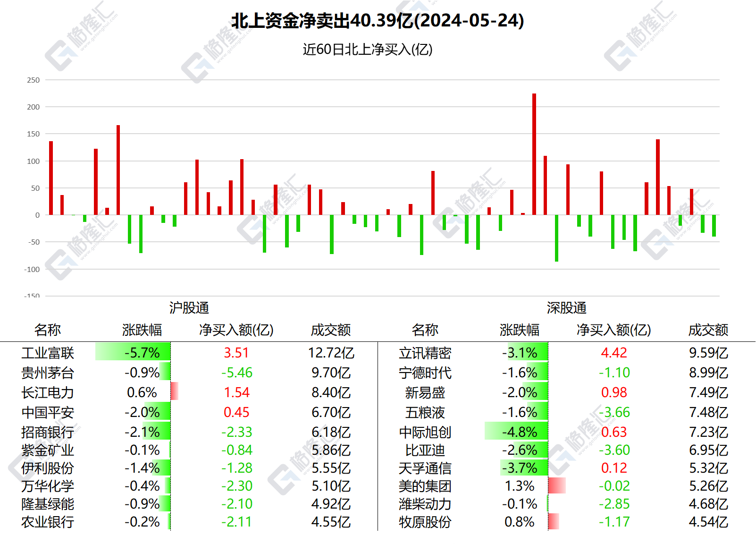Click net buy value -3.60
Image resolution: width=756 pixels, height=544 pixels.
click(x=614, y=450)
